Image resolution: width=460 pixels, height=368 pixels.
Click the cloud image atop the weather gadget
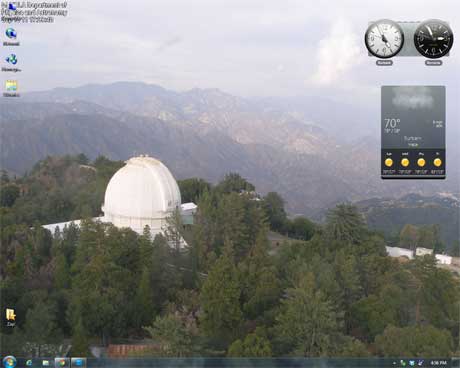point(413,99)
